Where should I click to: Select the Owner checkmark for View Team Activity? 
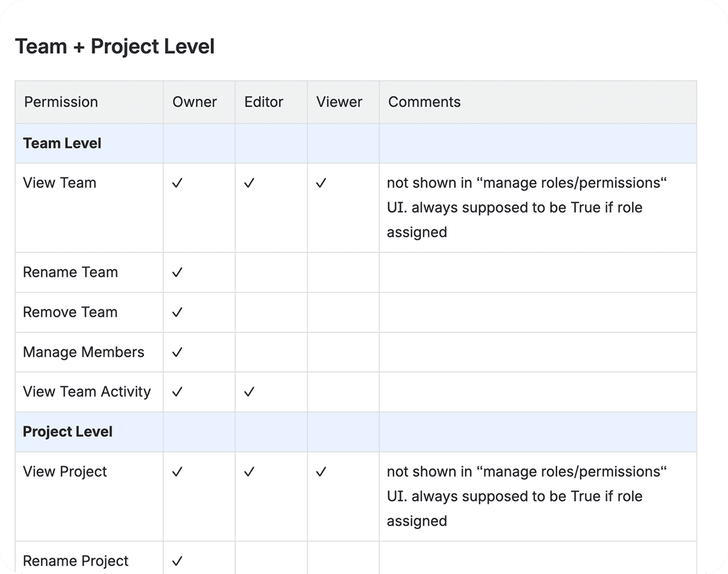coord(177,392)
